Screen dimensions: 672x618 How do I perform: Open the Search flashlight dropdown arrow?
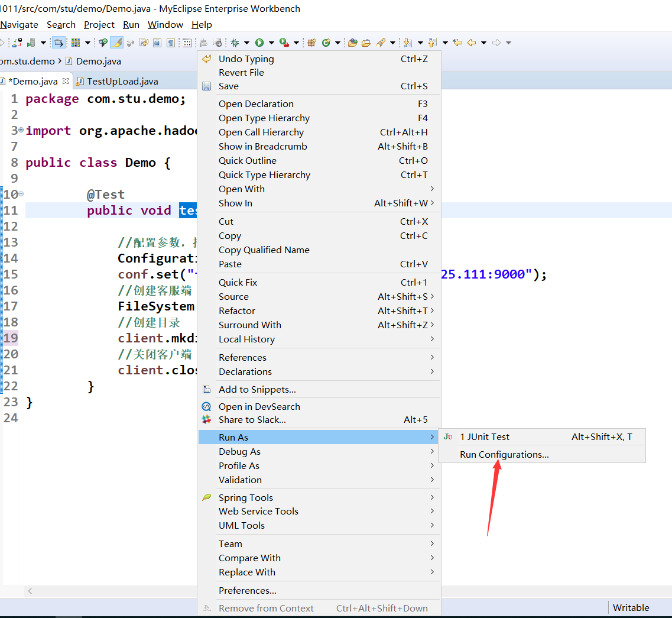(x=392, y=43)
